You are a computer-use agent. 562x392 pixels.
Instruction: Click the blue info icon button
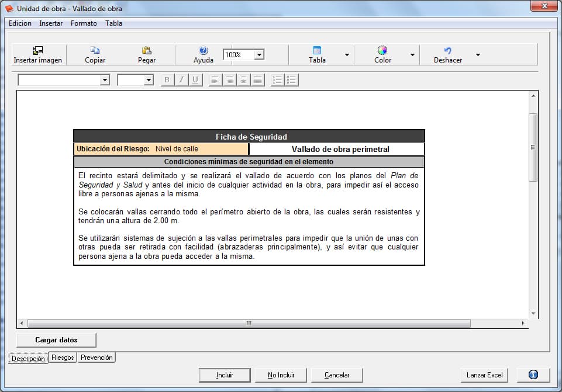click(533, 375)
